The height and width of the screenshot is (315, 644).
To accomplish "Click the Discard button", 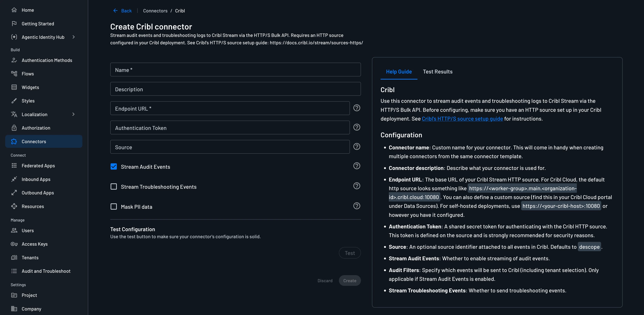I will 325,281.
